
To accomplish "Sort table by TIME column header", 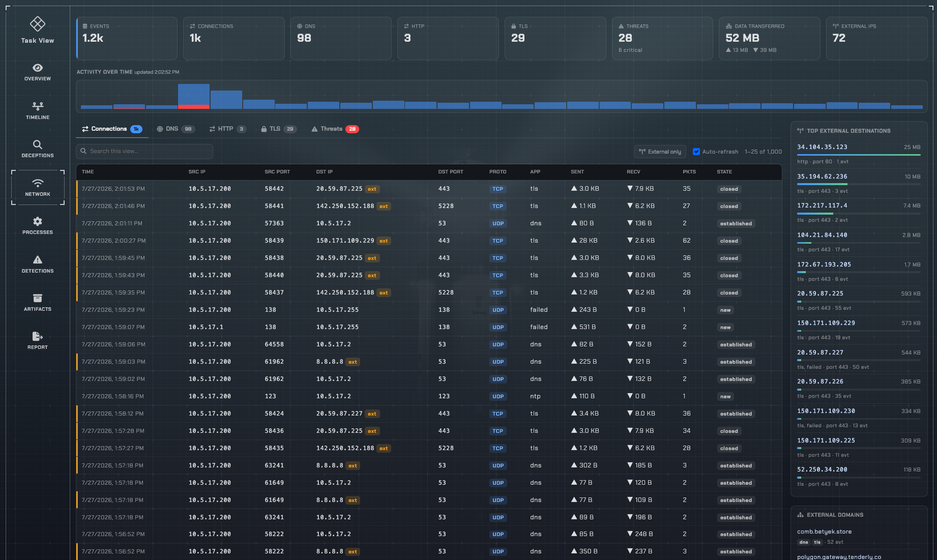I will coord(87,172).
